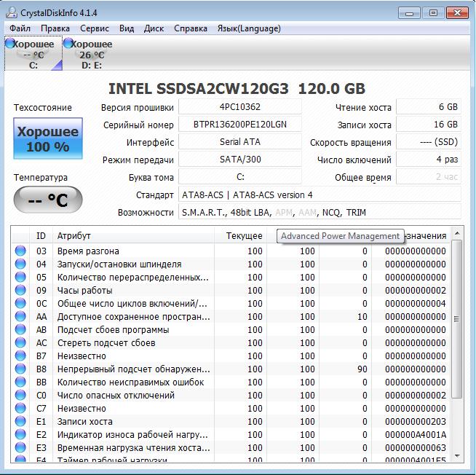Click the Общее время value 2 час
476x475 pixels.
click(429, 177)
